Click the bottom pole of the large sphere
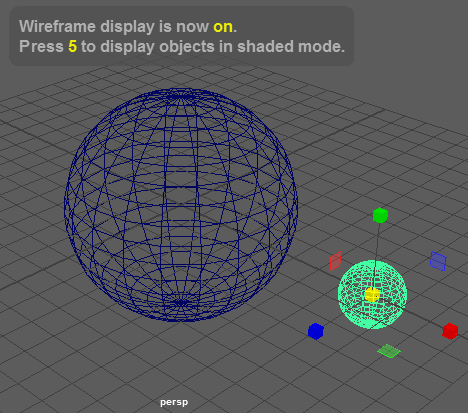The width and height of the screenshot is (468, 413). (x=181, y=302)
